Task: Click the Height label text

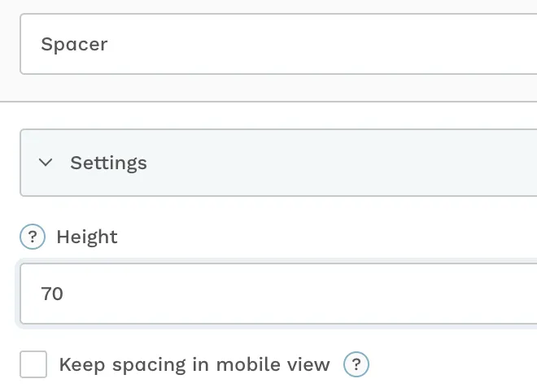Action: coord(87,237)
